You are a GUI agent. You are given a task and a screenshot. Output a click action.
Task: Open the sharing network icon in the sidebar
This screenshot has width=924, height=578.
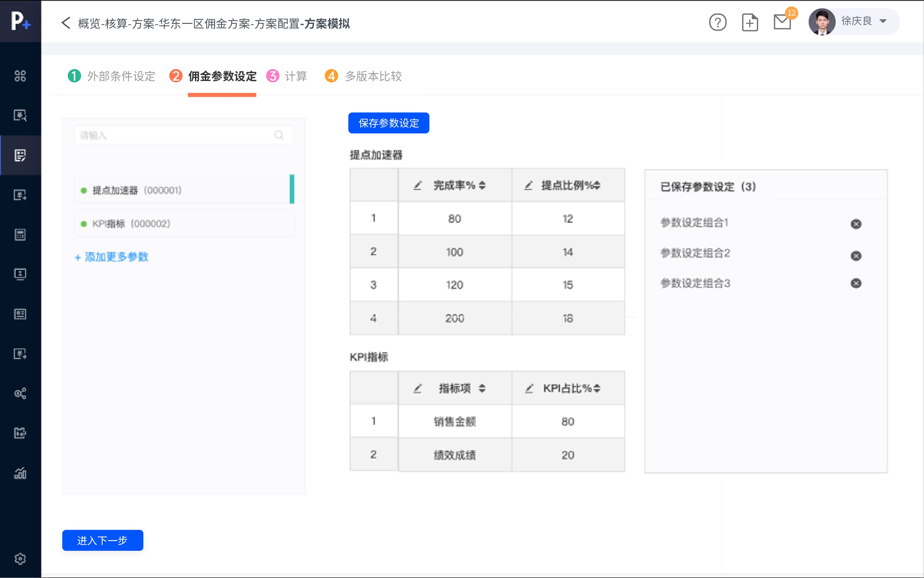[20, 393]
